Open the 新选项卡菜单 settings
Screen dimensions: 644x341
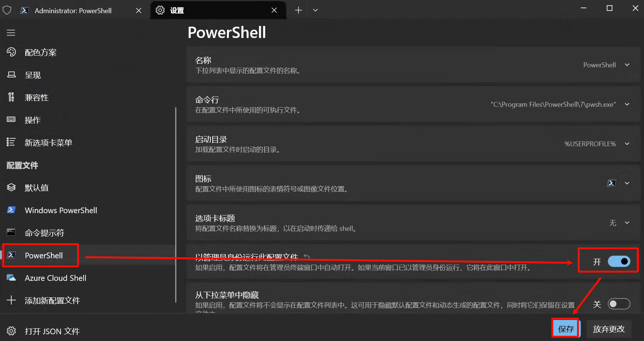point(48,142)
